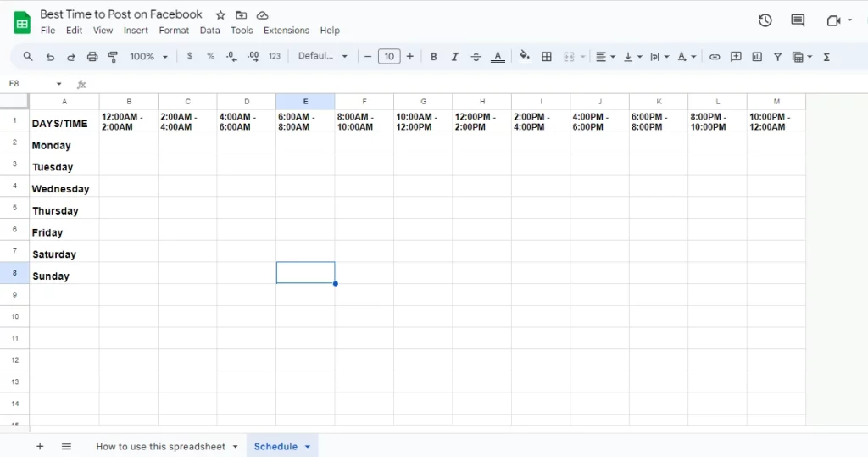Open version history clock icon
The width and height of the screenshot is (868, 457).
[765, 20]
